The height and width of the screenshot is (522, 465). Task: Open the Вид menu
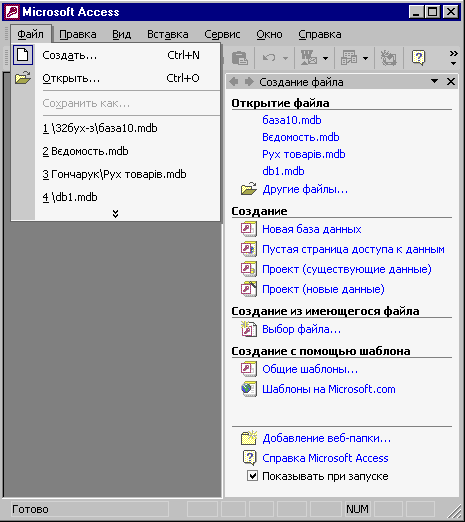coord(121,34)
